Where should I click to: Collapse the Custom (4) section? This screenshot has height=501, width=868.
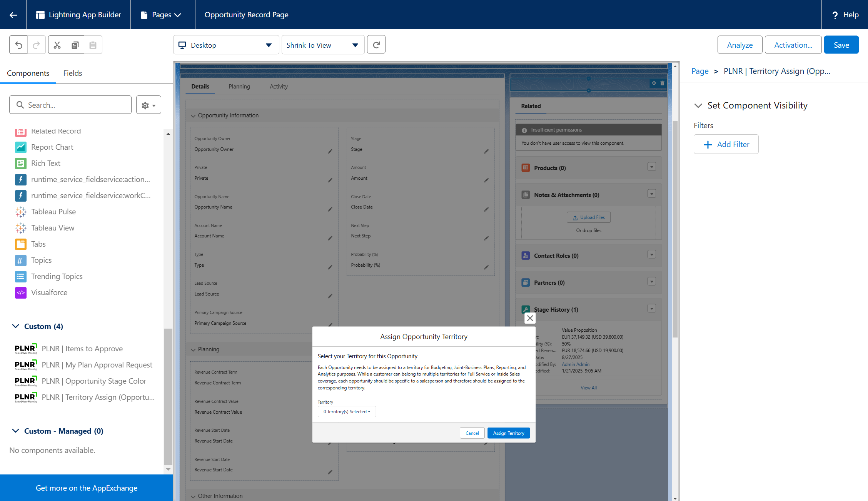(16, 326)
